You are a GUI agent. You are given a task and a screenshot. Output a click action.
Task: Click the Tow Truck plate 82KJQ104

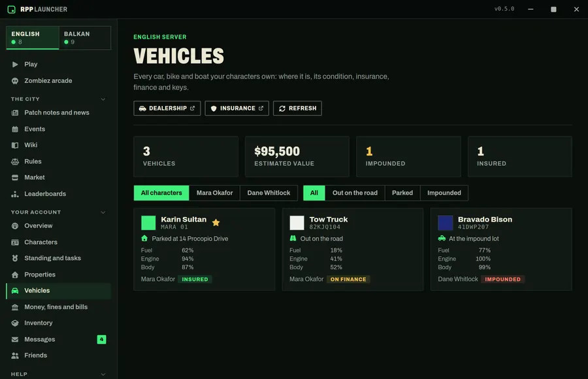[x=325, y=227]
